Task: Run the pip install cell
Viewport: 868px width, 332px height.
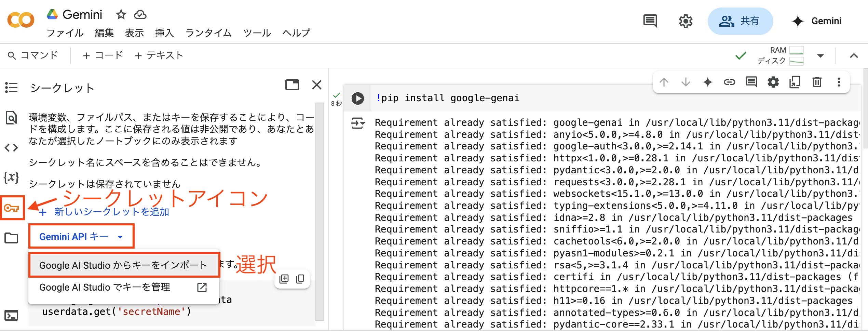Action: 358,98
